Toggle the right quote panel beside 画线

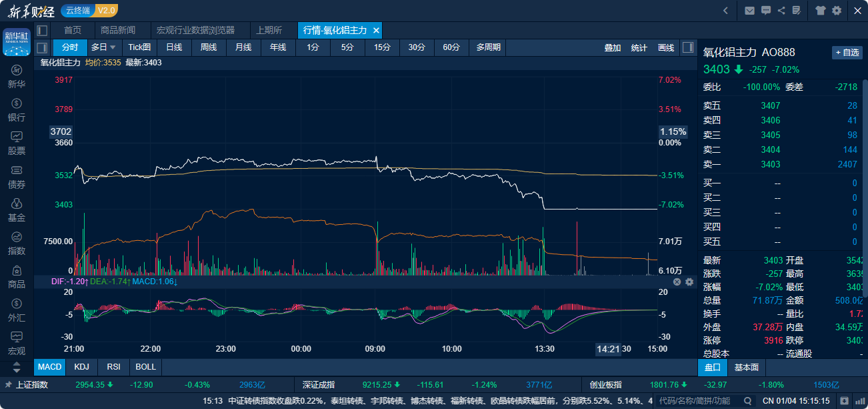coord(687,47)
